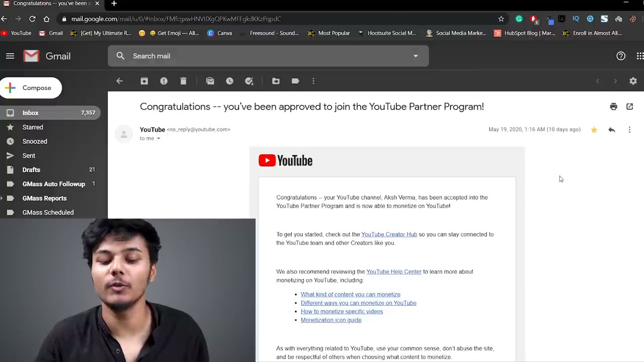Open HubSpot Blog bookmark
This screenshot has width=644, height=362.
524,33
